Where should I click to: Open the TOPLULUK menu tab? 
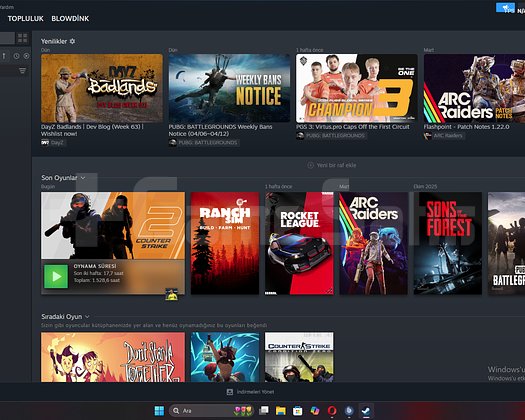pos(26,19)
